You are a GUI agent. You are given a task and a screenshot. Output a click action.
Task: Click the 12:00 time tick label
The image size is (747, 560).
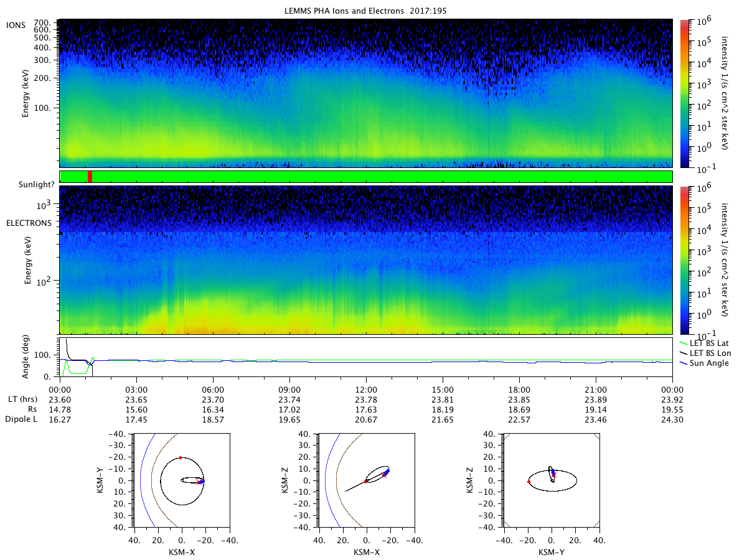366,389
